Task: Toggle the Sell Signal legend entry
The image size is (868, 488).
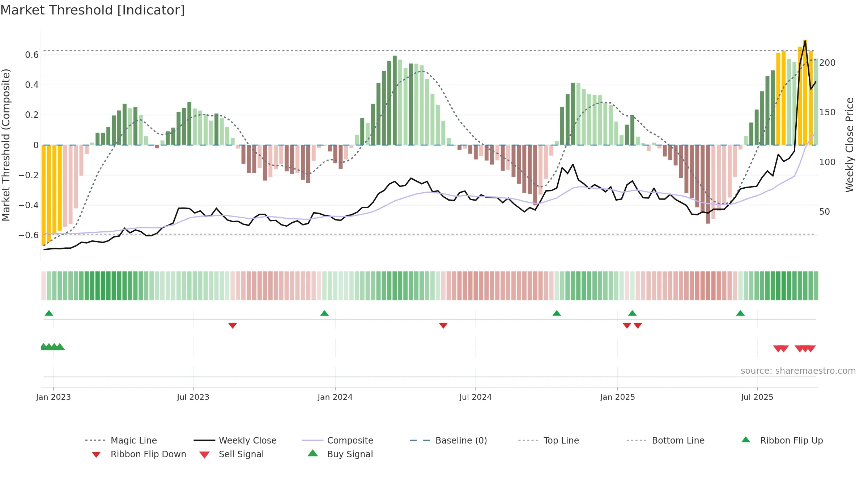Action: 231,454
